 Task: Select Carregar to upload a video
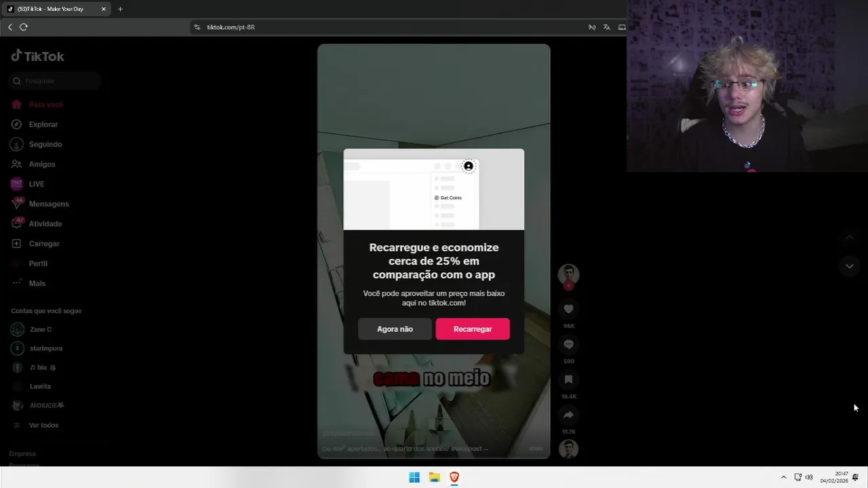pyautogui.click(x=44, y=243)
